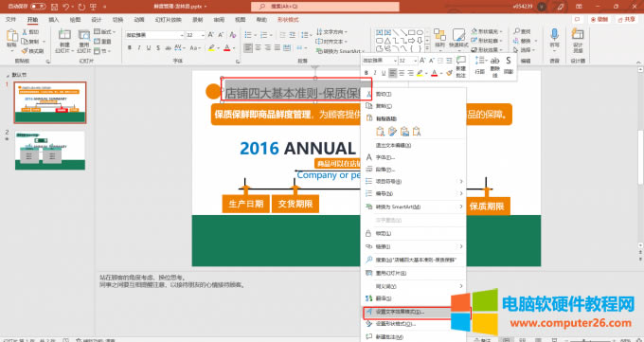Image resolution: width=644 pixels, height=342 pixels.
Task: Toggle the AutoSave switch in title bar
Action: pyautogui.click(x=38, y=7)
